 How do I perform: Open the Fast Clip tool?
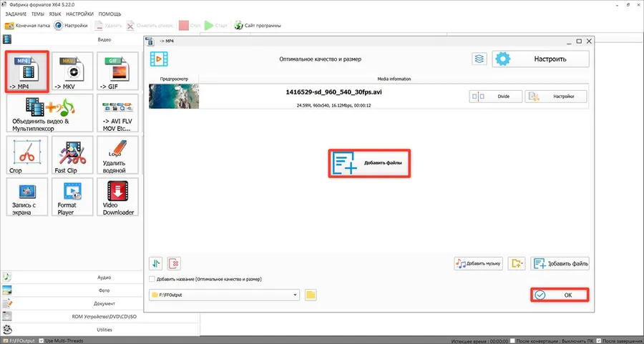pos(72,155)
